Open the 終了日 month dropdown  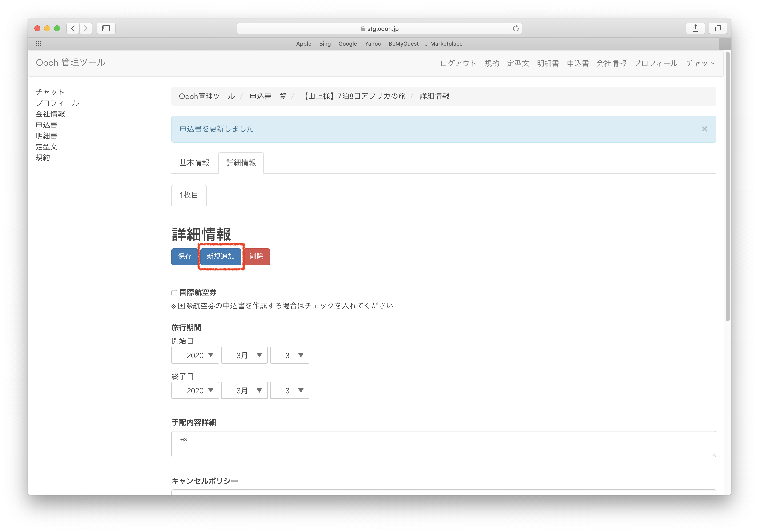[244, 391]
